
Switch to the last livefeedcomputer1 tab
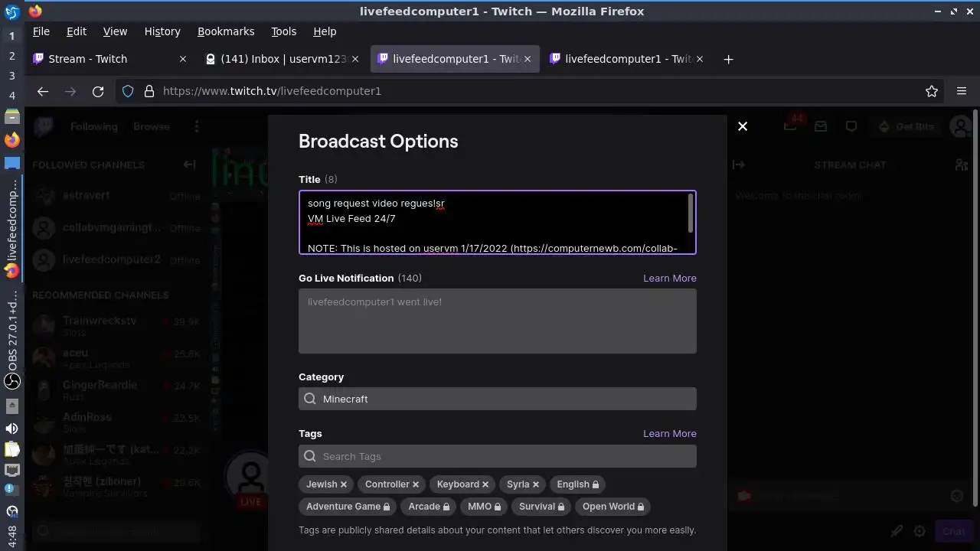click(x=626, y=59)
